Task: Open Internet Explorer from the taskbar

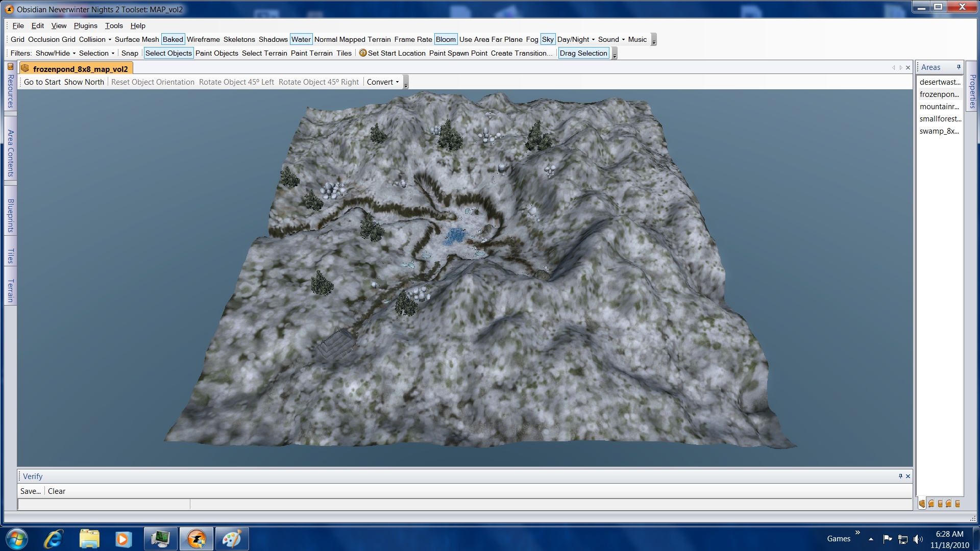Action: coord(54,539)
